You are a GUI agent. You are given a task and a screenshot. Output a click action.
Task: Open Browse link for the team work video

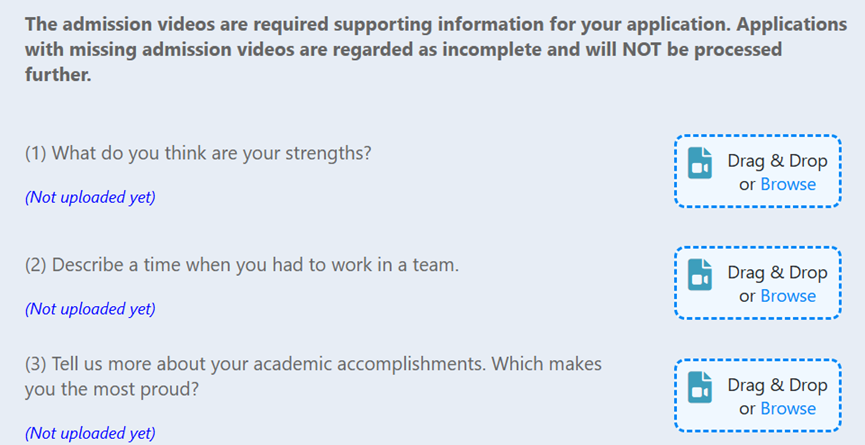pyautogui.click(x=788, y=296)
